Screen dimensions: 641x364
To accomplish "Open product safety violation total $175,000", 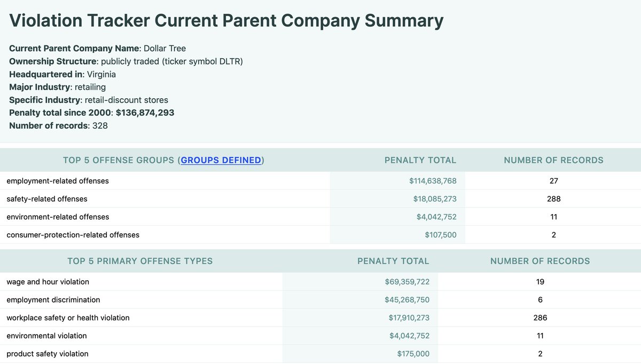I will tap(413, 354).
